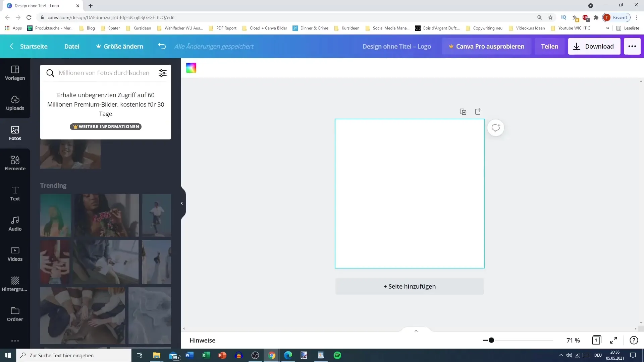
Task: Click the Teilen (Share) button
Action: tap(550, 46)
